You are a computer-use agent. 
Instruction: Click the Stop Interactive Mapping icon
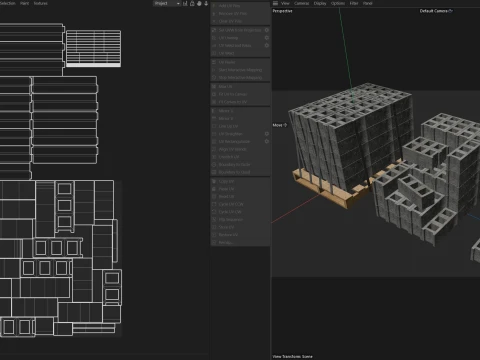click(214, 77)
